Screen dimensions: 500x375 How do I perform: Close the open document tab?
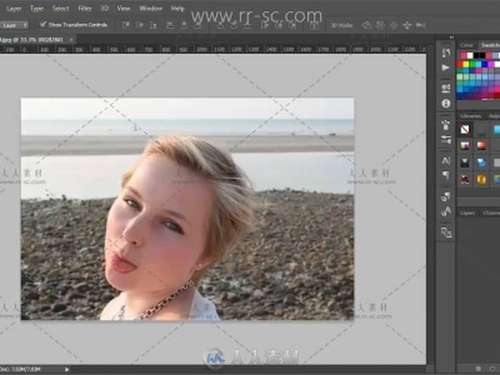point(71,40)
